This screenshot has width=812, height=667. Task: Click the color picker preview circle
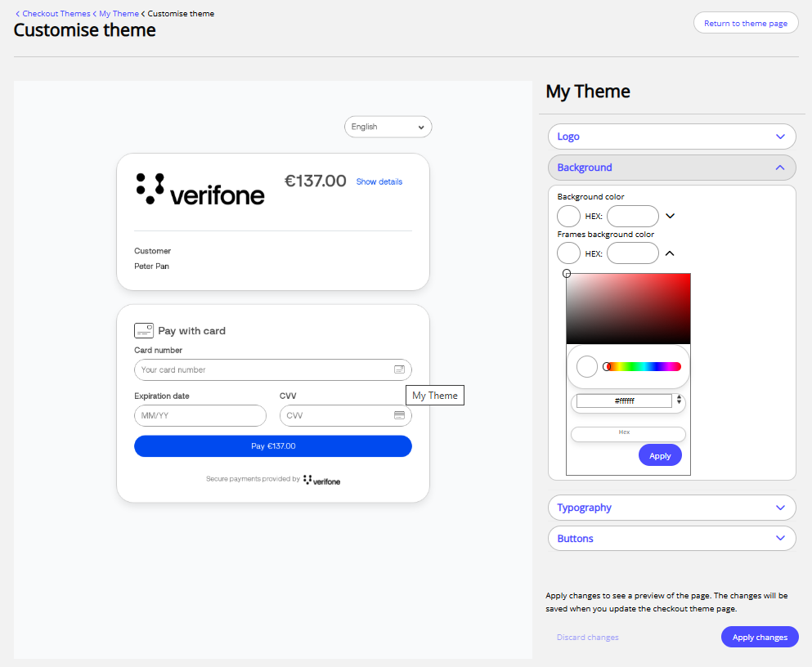coord(587,366)
